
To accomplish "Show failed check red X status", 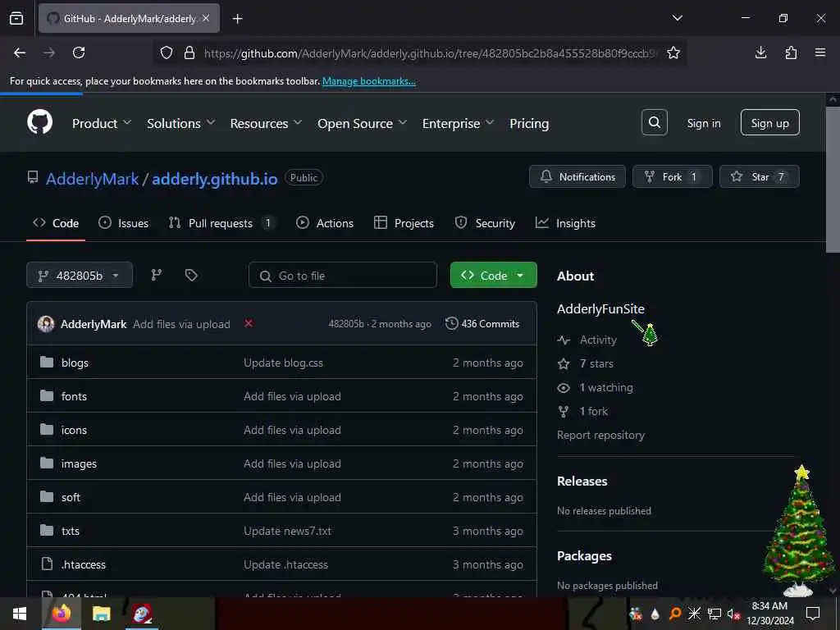I will click(x=249, y=323).
